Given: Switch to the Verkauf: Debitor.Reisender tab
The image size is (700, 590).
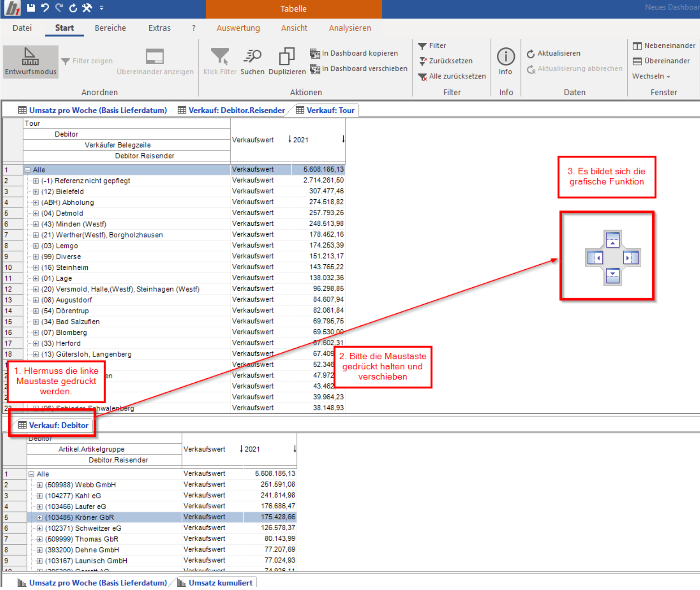Looking at the screenshot, I should point(231,110).
